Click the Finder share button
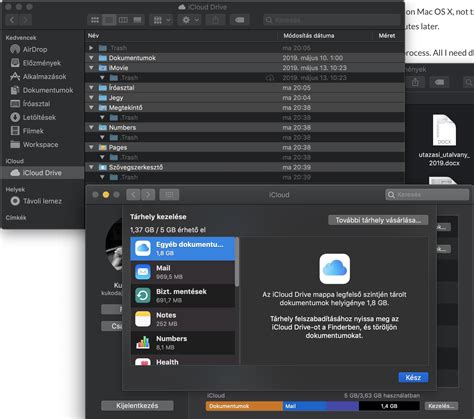474x419 pixels. click(215, 20)
